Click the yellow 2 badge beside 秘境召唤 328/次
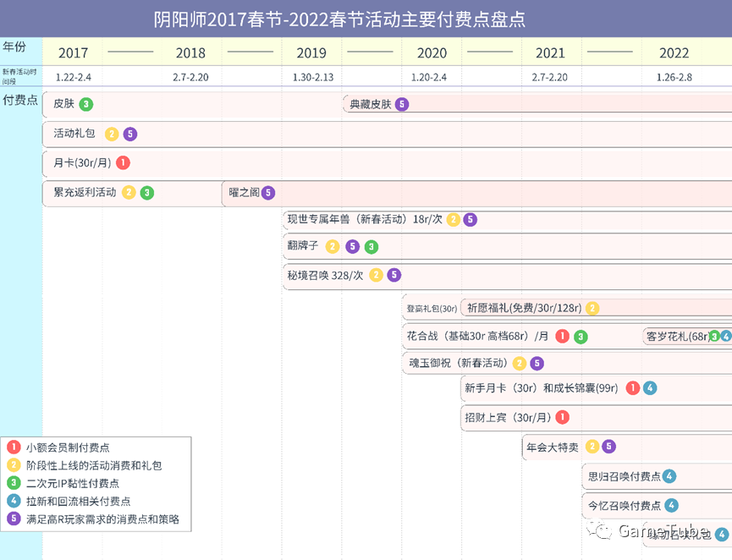 coord(377,275)
